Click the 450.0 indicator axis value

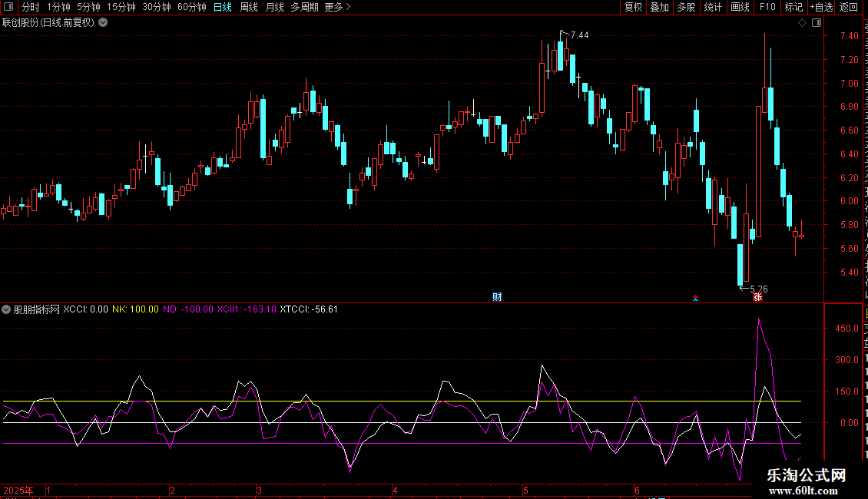coord(847,328)
